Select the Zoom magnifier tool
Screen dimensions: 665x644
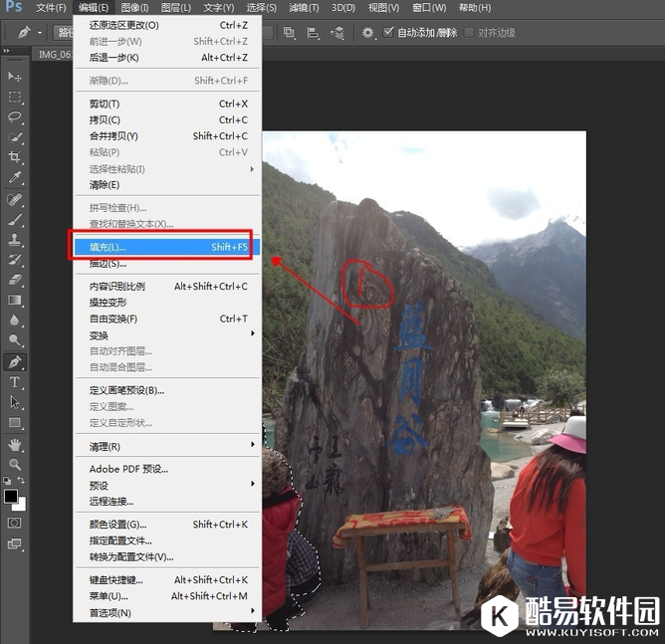15,464
